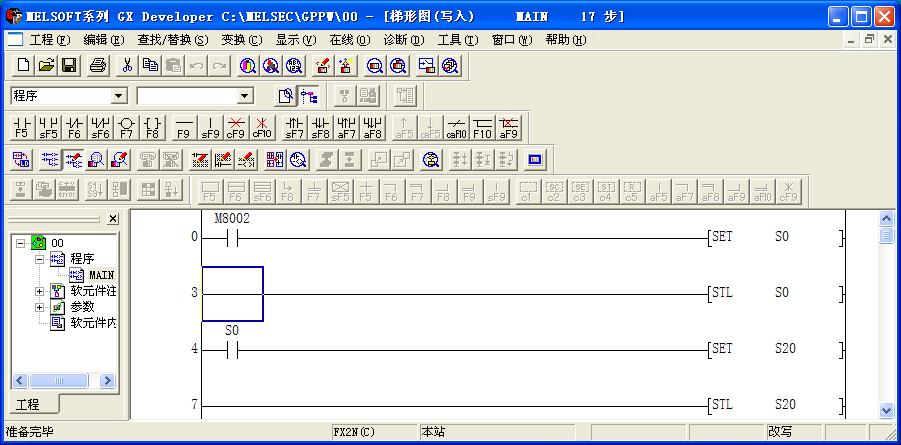The image size is (901, 445).
Task: Expand the 参数 tree node
Action: [40, 307]
